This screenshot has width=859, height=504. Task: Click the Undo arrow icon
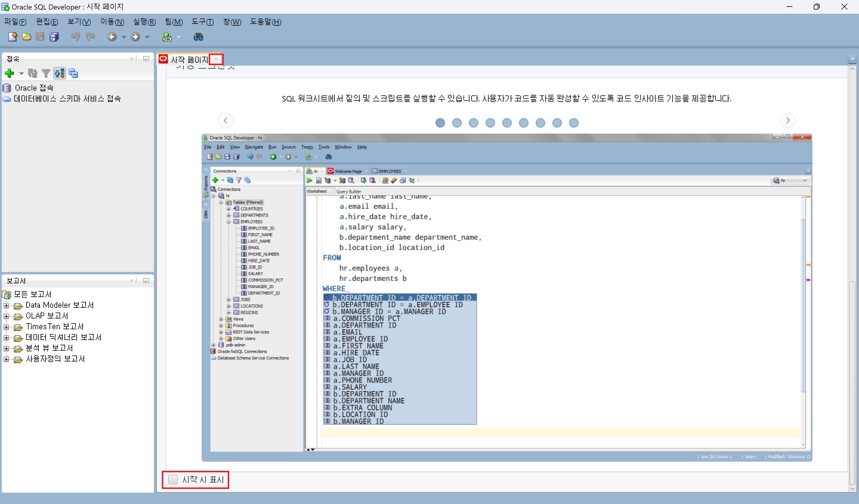76,37
